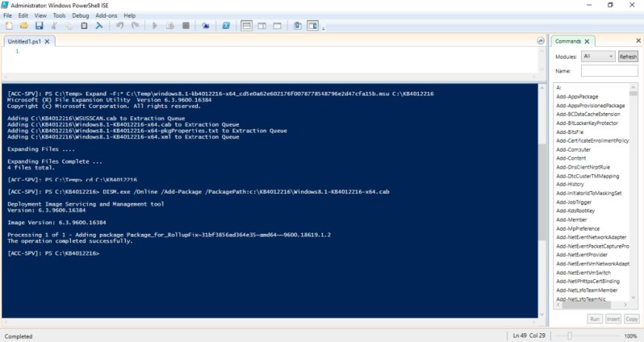The width and height of the screenshot is (644, 342).
Task: Select Add-JobTrigger command
Action: tap(574, 202)
